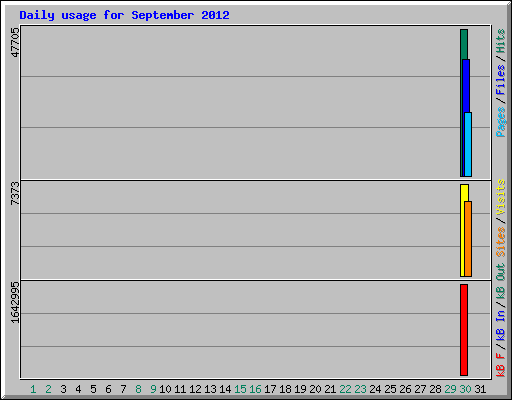Click the title Daily usage for September 2012

click(124, 15)
